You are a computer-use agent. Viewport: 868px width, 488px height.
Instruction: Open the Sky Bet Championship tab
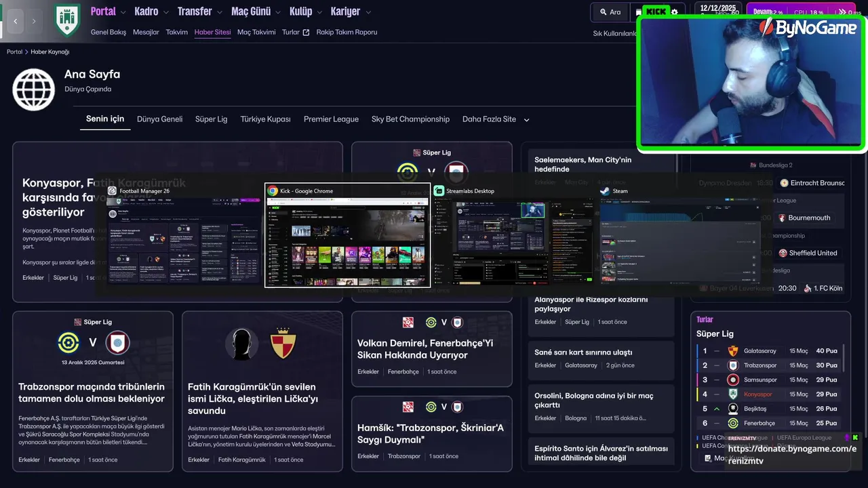410,119
